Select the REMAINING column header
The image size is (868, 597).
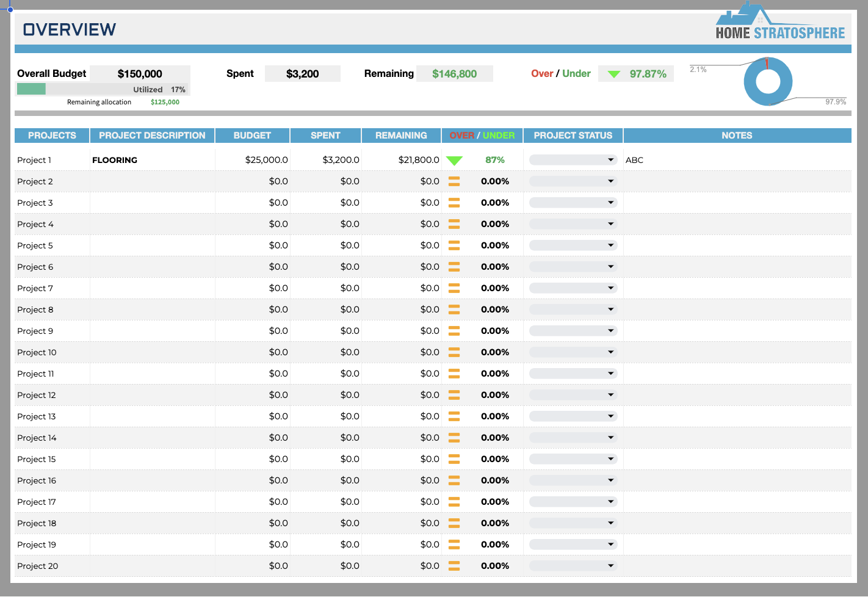[x=401, y=136]
